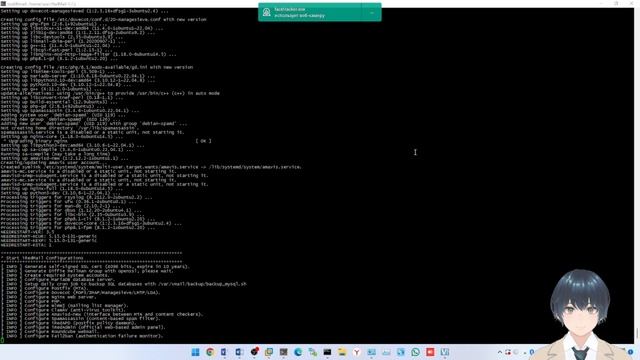Dismiss the green notification with its right-side button
The image size is (640, 360).
pos(371,12)
